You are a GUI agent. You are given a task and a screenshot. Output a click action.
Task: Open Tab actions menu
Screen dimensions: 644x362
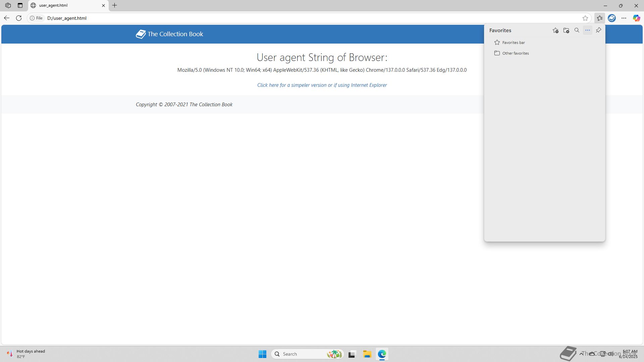[x=20, y=5]
